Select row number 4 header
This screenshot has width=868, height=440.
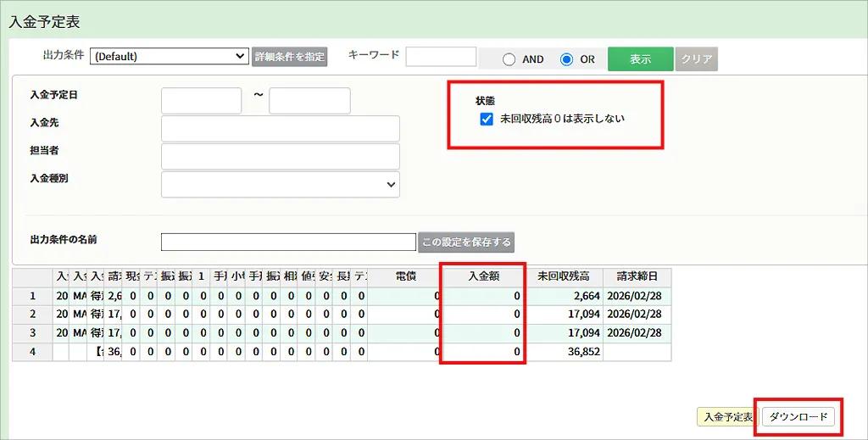tap(33, 352)
